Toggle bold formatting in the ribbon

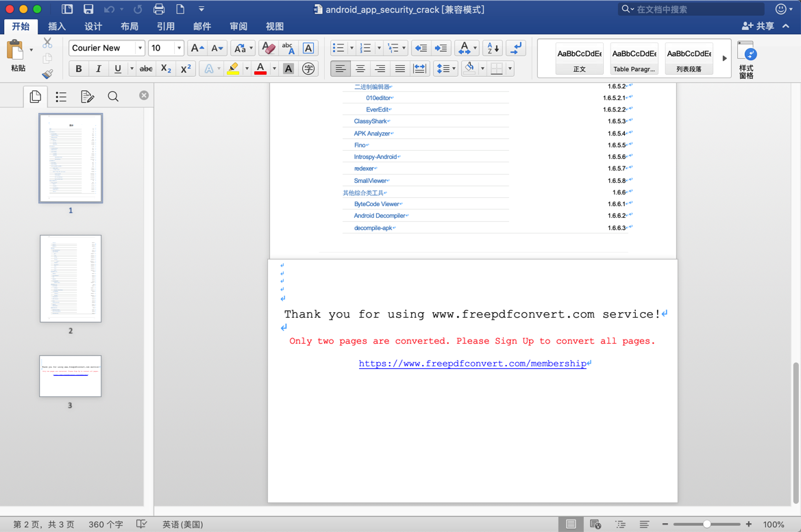[78, 68]
